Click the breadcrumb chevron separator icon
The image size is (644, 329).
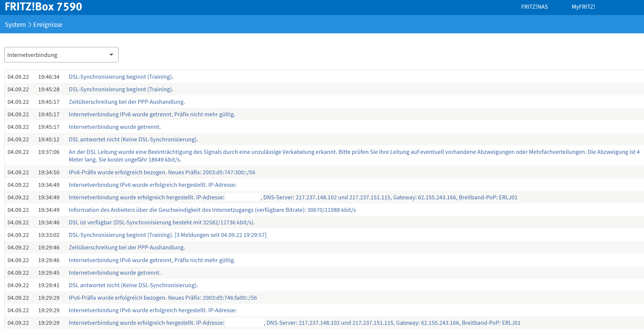tap(29, 24)
